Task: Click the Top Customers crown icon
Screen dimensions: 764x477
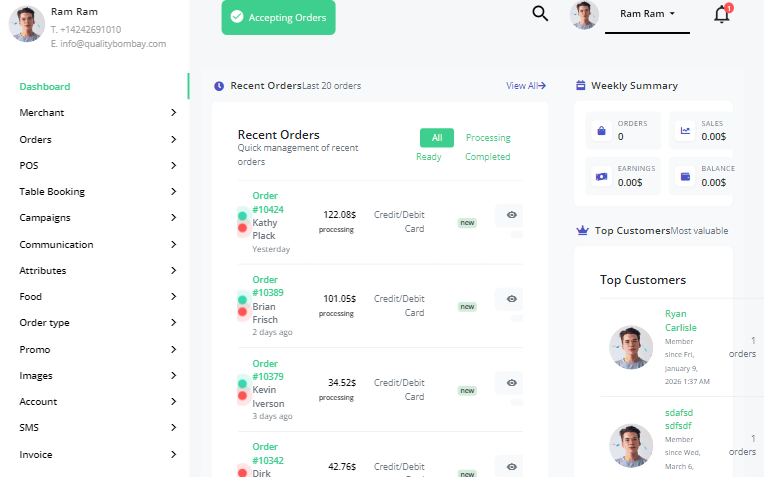Action: [x=582, y=230]
